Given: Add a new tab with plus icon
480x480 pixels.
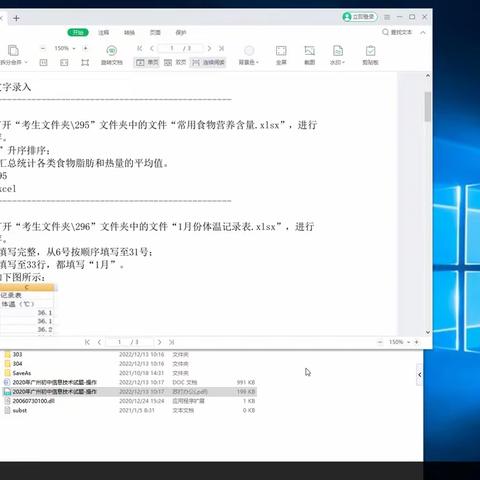Looking at the screenshot, I should [x=16, y=18].
